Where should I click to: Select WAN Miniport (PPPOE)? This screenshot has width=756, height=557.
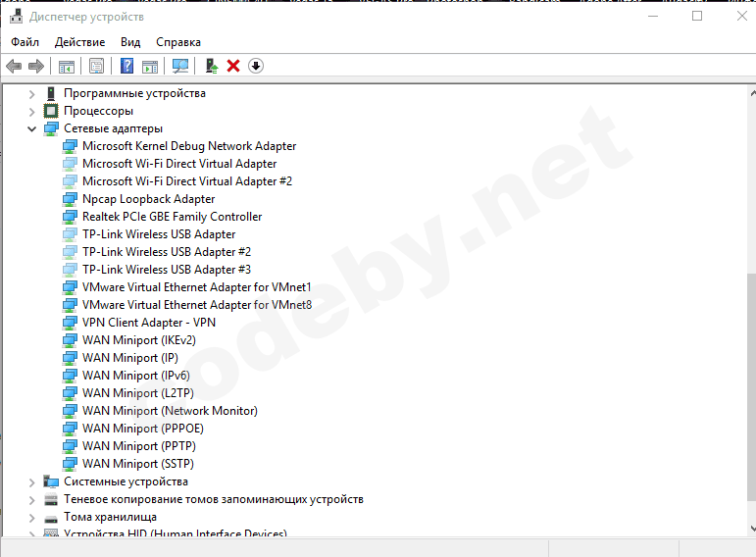pos(143,429)
